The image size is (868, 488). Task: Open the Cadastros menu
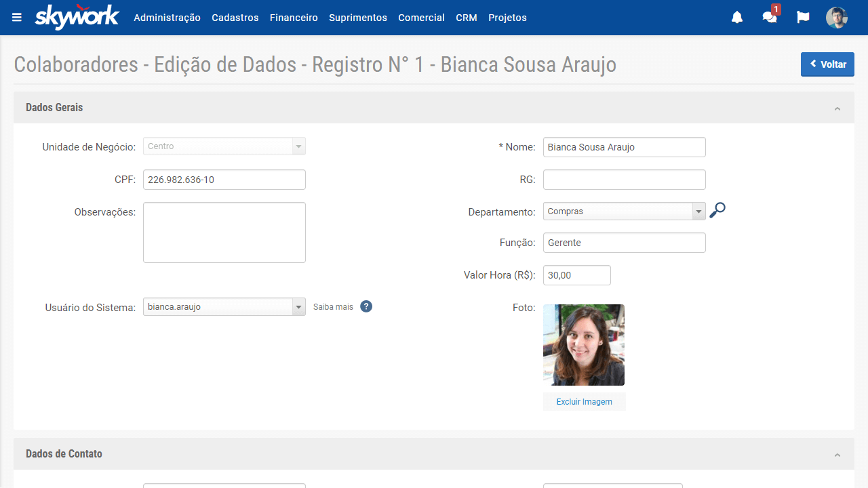pos(235,18)
